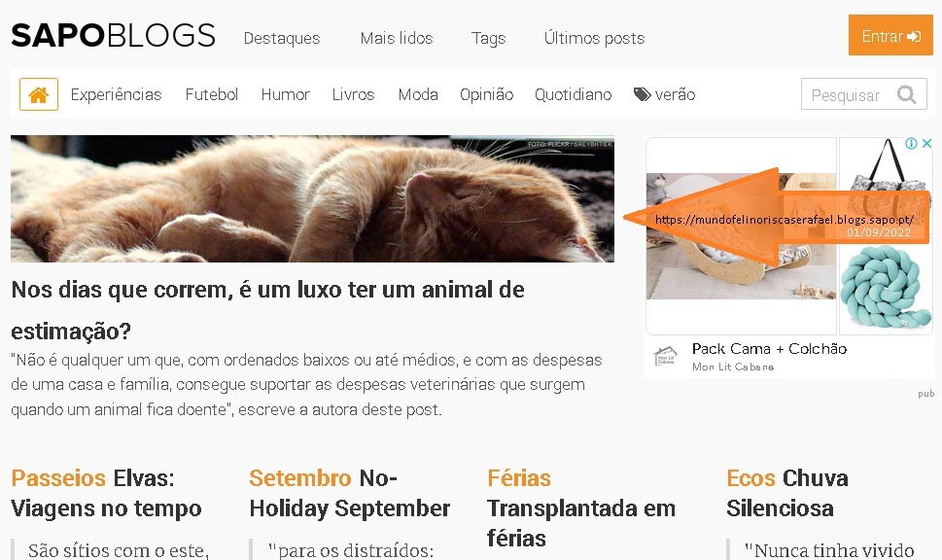Open the pet luxury headline article
This screenshot has width=942, height=560.
[268, 310]
